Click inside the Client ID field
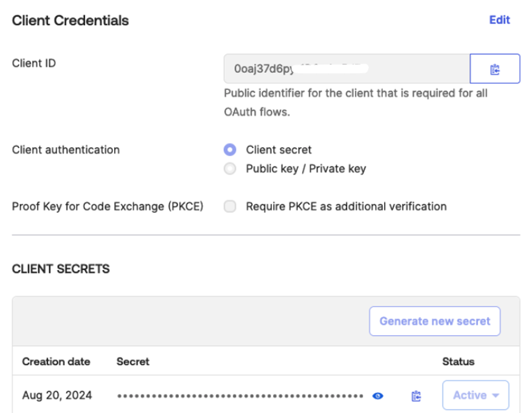Viewport: 532px width, 413px height. coord(346,69)
